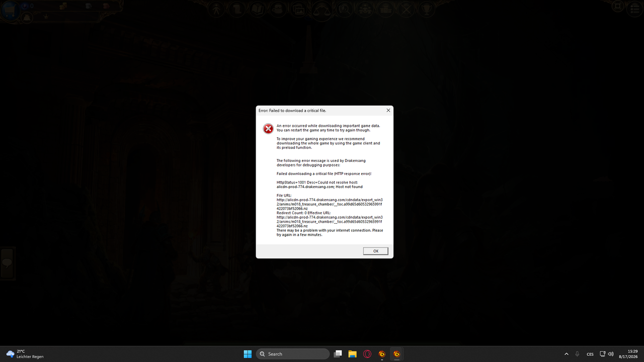This screenshot has width=644, height=362.
Task: Click the microphone icon in the system tray
Action: [577, 354]
